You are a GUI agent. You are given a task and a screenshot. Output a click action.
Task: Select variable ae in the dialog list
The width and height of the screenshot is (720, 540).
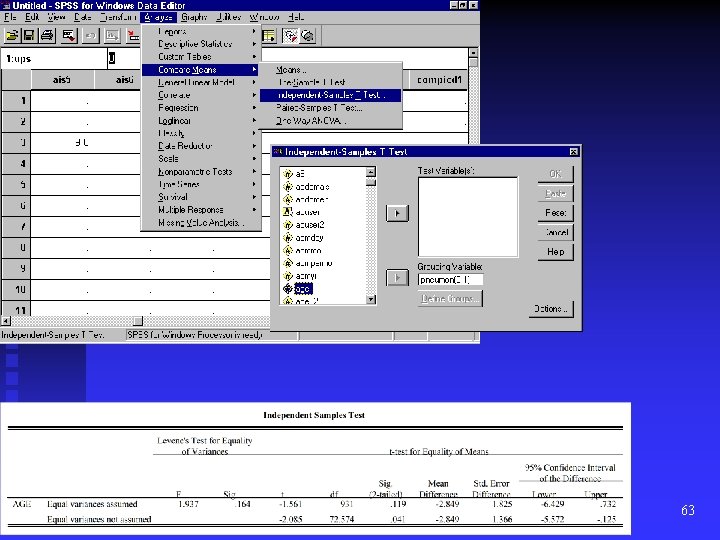[294, 174]
